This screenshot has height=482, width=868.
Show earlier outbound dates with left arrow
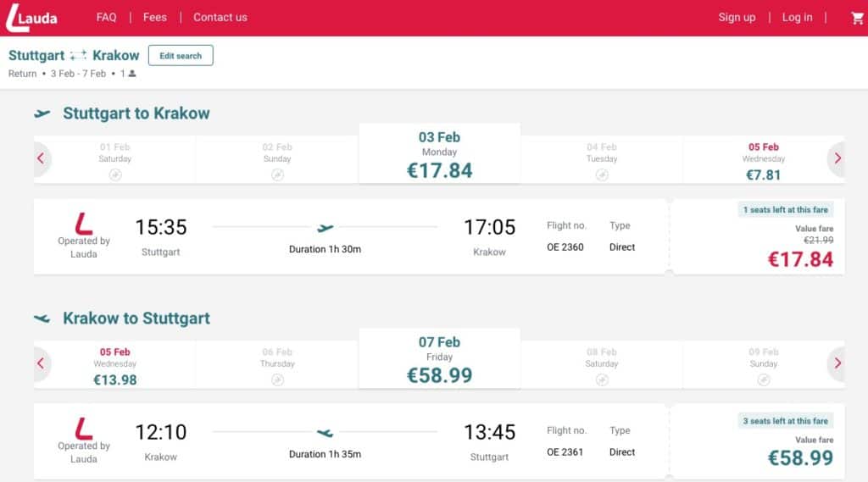(41, 158)
